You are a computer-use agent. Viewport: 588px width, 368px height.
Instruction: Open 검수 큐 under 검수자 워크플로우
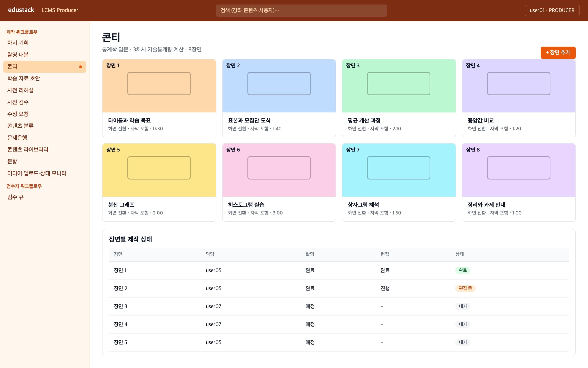pyautogui.click(x=45, y=197)
